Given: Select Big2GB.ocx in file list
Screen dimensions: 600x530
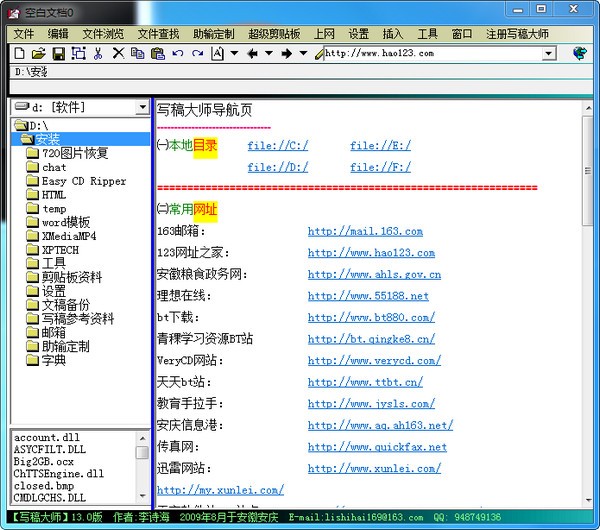Looking at the screenshot, I should 44,462.
